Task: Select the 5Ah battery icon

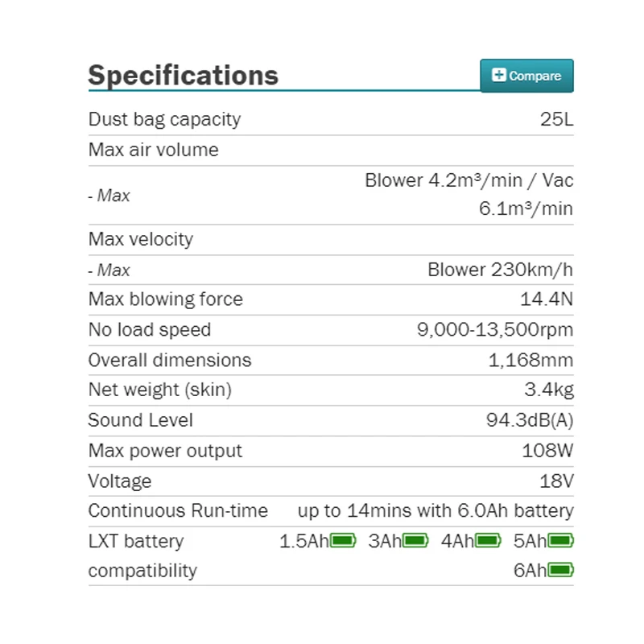Action: point(560,540)
